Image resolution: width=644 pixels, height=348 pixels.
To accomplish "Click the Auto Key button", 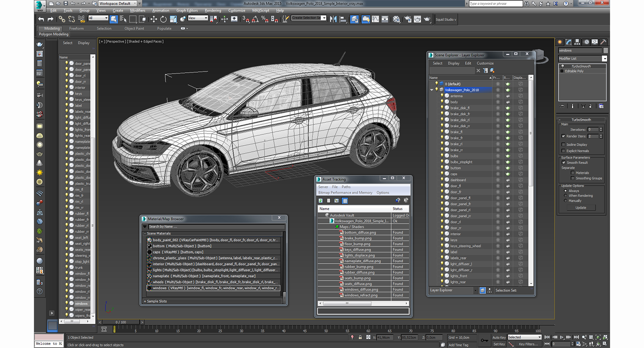I will (499, 337).
